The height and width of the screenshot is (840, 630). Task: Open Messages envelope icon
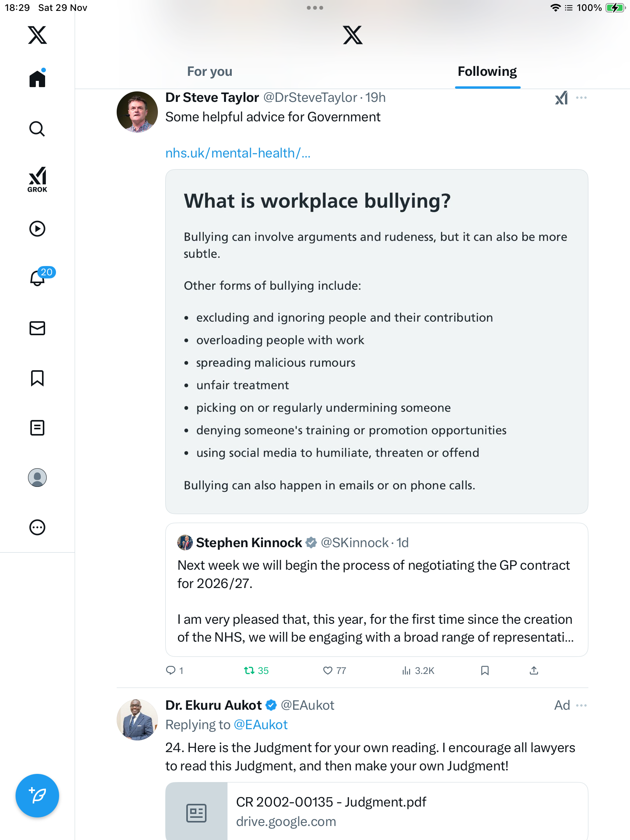37,328
